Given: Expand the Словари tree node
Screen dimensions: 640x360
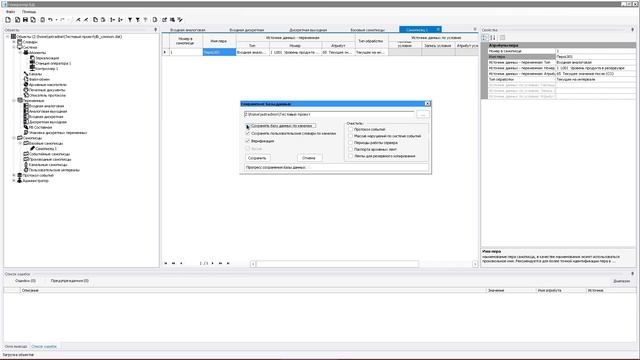Looking at the screenshot, I should click(x=14, y=42).
